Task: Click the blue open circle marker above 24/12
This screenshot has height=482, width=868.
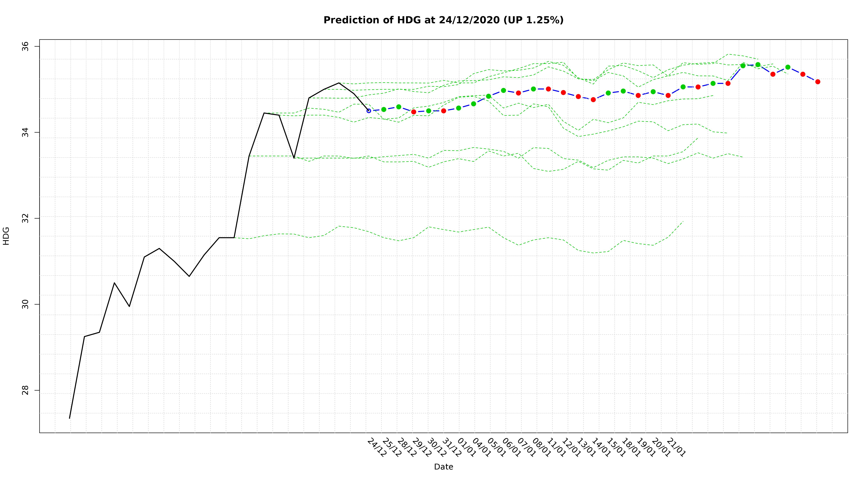Action: click(369, 111)
